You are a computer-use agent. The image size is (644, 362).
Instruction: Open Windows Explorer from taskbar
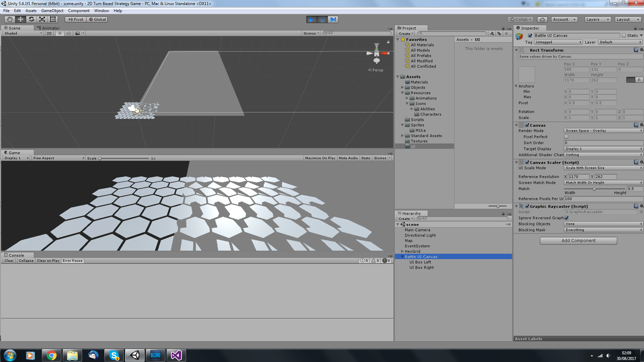point(72,355)
